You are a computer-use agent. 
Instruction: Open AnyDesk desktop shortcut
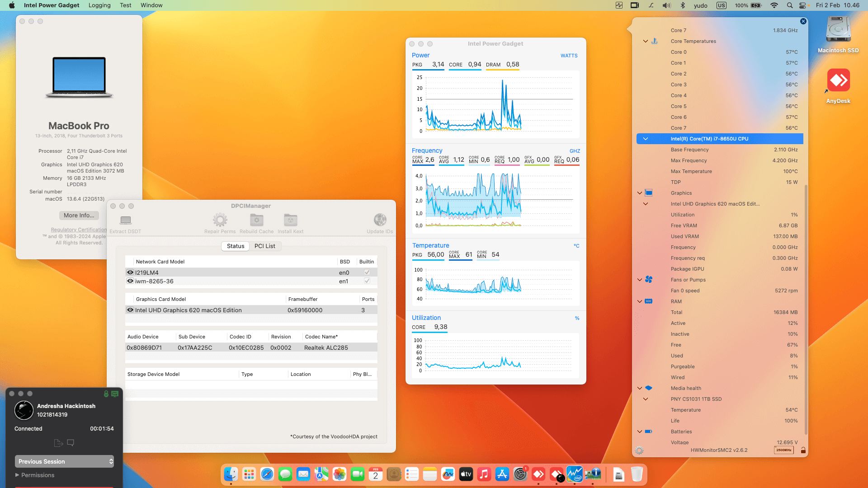tap(838, 81)
